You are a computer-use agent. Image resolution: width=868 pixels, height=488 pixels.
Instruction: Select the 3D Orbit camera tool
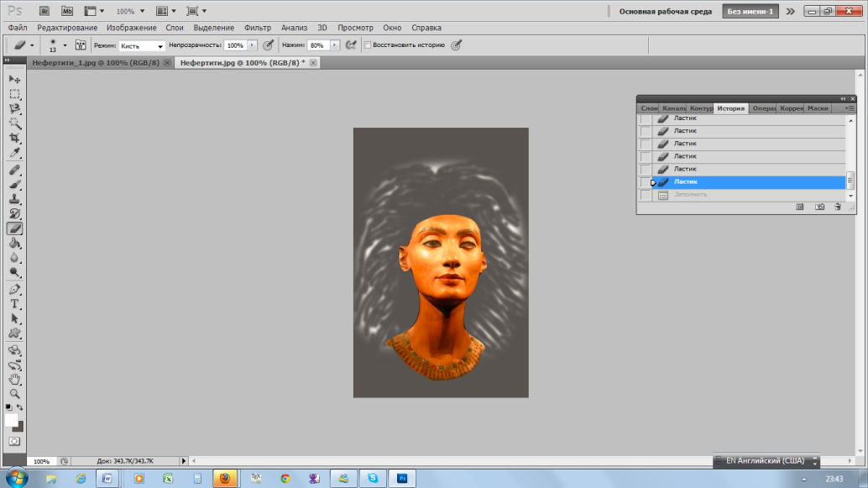click(14, 365)
